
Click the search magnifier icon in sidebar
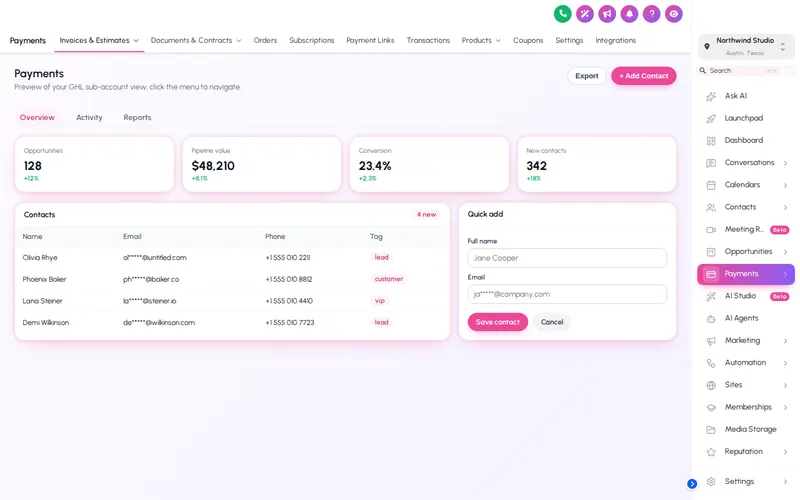(x=703, y=70)
